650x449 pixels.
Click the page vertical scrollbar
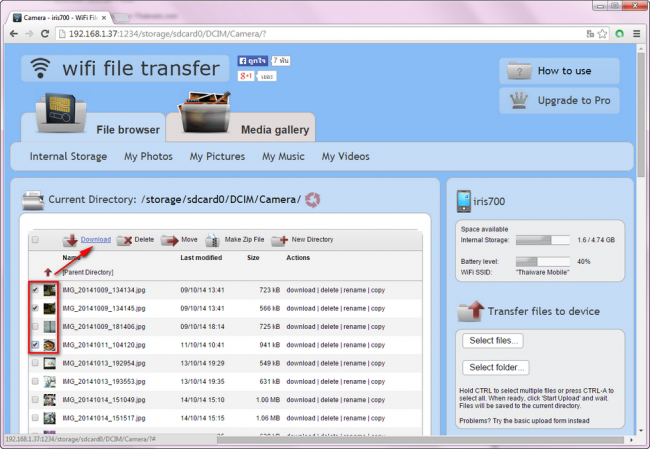641,116
